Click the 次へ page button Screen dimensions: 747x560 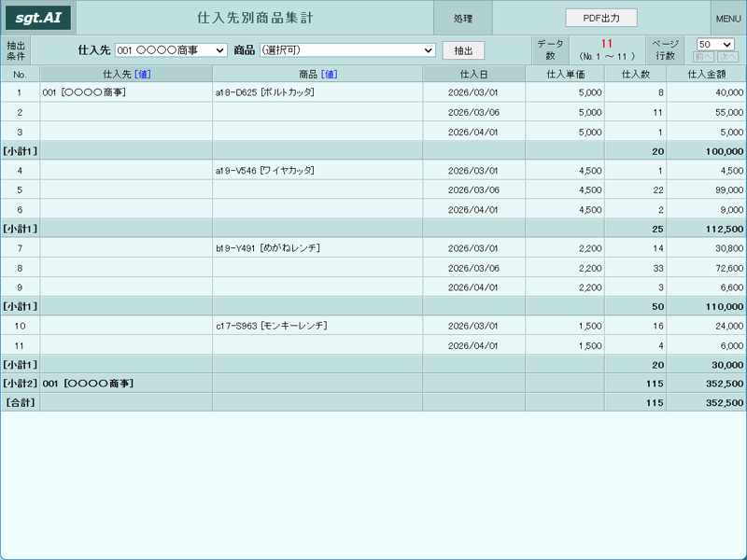click(x=727, y=57)
